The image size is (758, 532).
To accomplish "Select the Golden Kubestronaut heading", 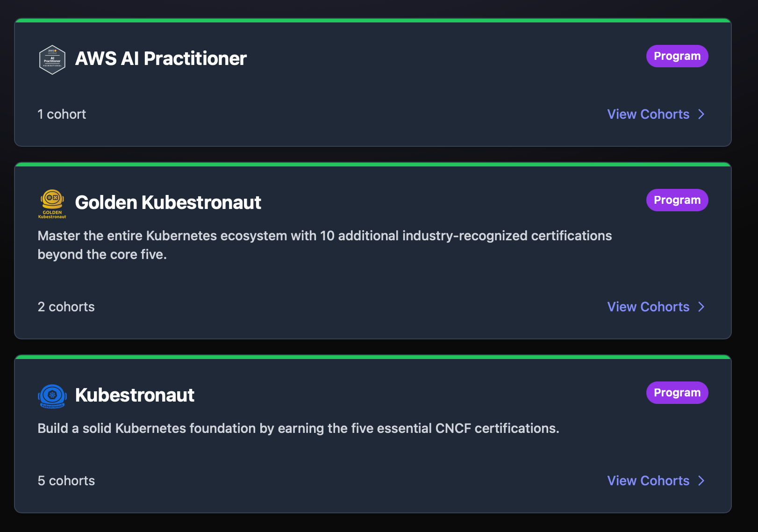I will (168, 203).
